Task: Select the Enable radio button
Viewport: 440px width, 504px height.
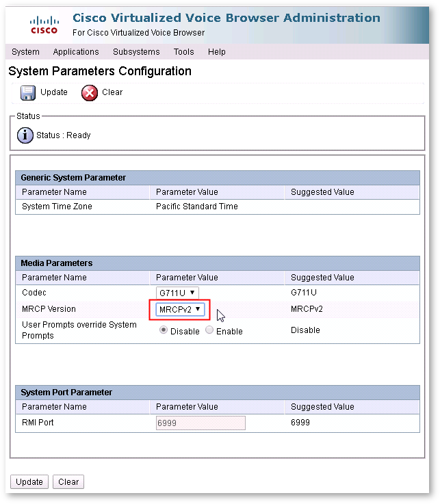Action: click(209, 330)
